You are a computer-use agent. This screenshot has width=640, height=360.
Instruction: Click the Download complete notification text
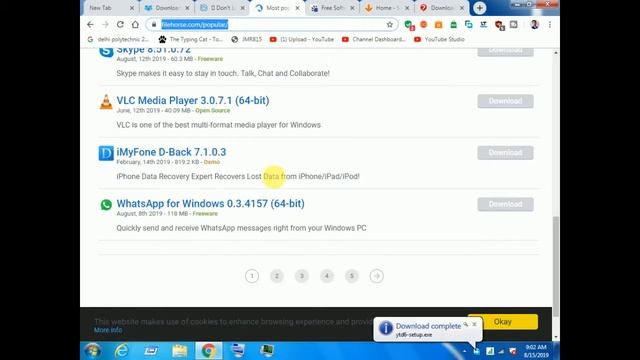(428, 326)
